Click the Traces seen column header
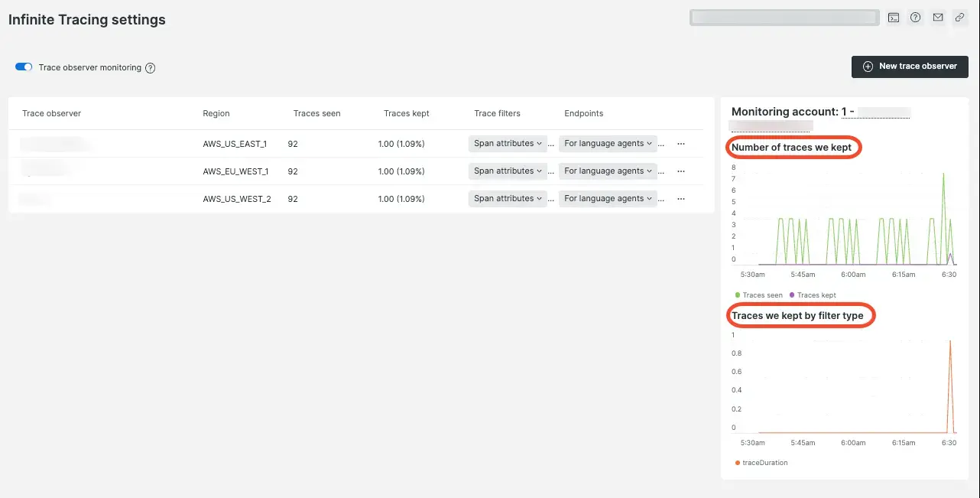Viewport: 980px width, 498px height. point(316,113)
